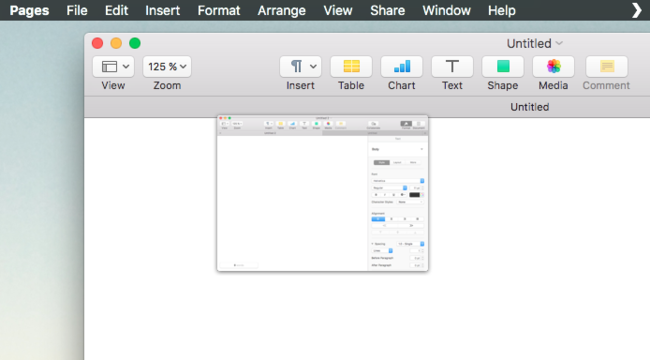The image size is (650, 360).
Task: Open the Share menu
Action: coord(388,10)
